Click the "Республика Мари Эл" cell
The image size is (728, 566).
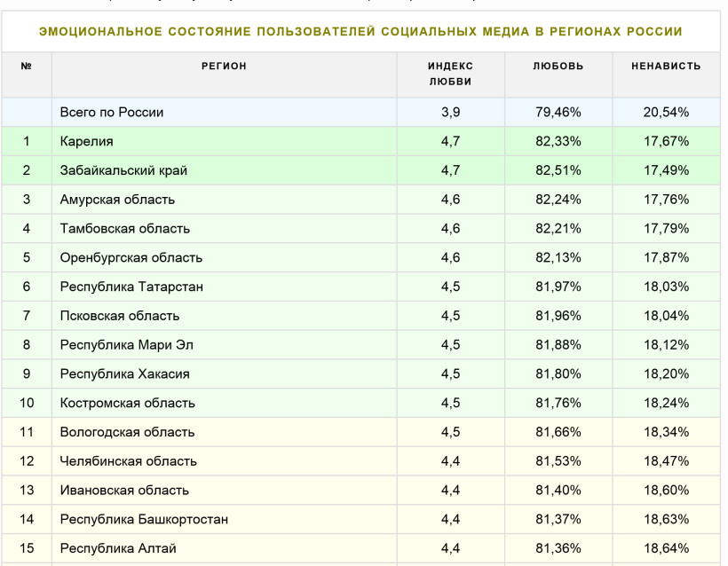[x=123, y=345]
